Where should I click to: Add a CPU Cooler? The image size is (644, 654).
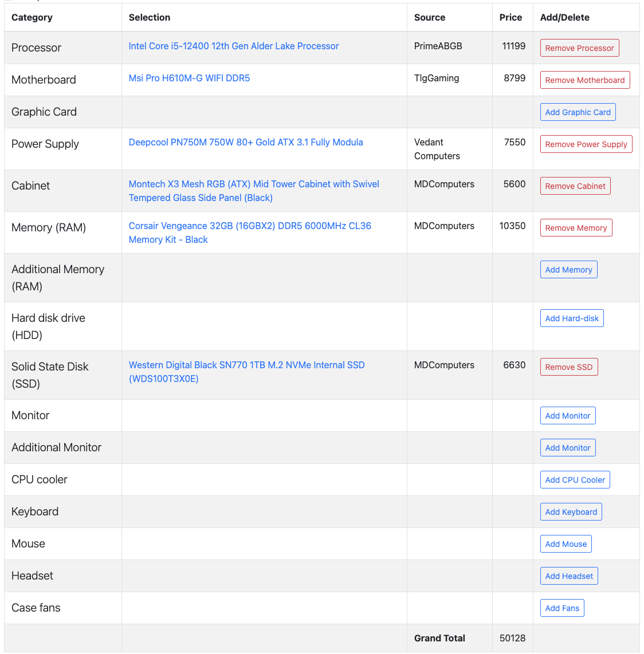(575, 480)
